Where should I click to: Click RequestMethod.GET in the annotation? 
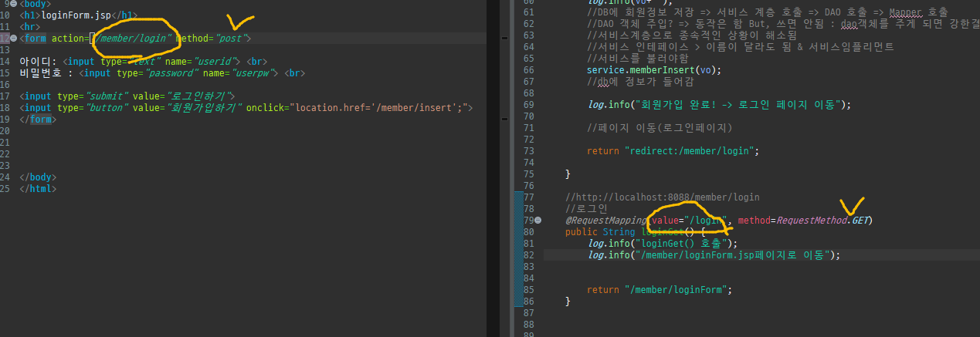tap(823, 221)
